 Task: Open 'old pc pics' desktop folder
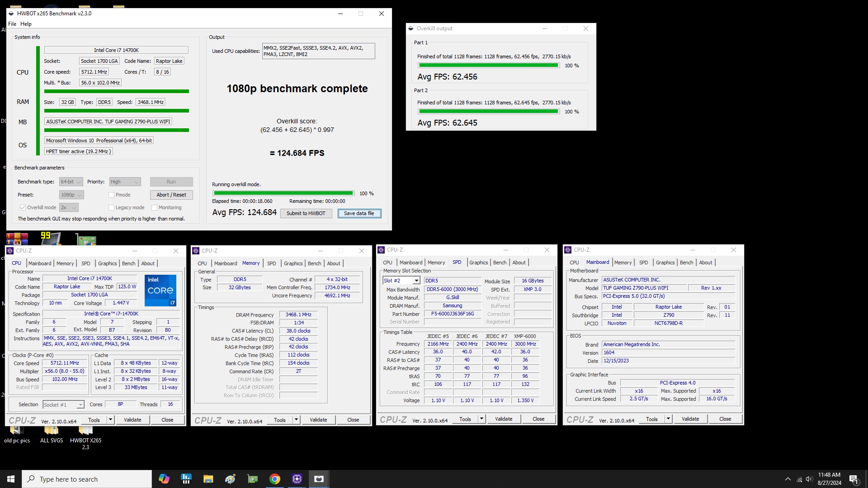17,434
